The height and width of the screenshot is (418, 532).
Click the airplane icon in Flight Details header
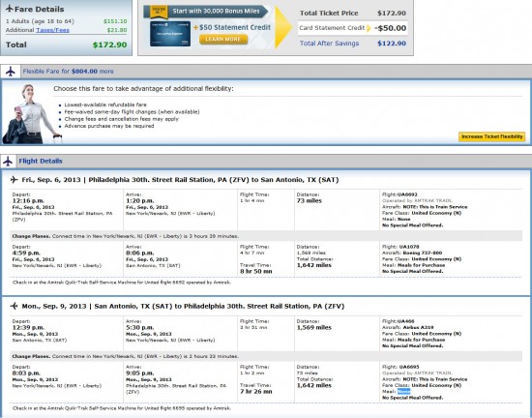pyautogui.click(x=8, y=162)
